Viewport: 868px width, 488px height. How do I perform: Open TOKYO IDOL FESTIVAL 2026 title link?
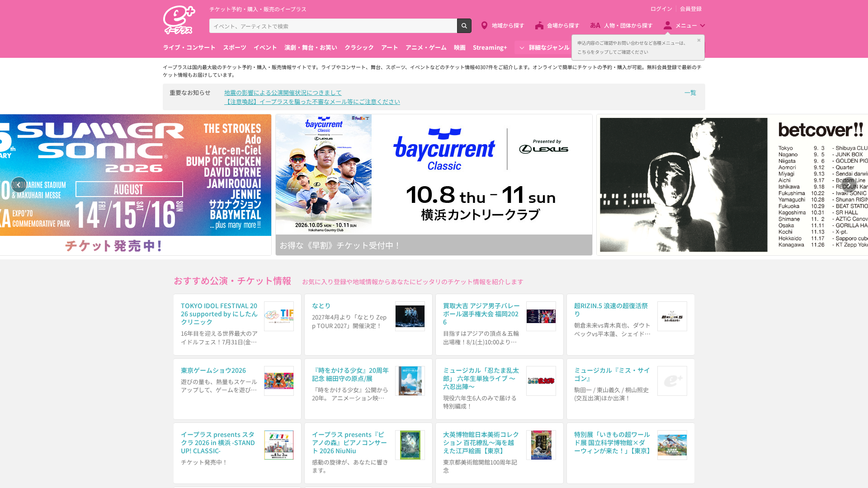coord(219,314)
